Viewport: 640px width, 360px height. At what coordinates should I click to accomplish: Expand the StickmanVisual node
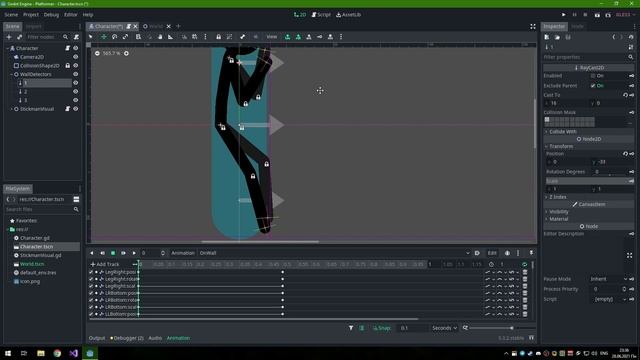pos(11,109)
